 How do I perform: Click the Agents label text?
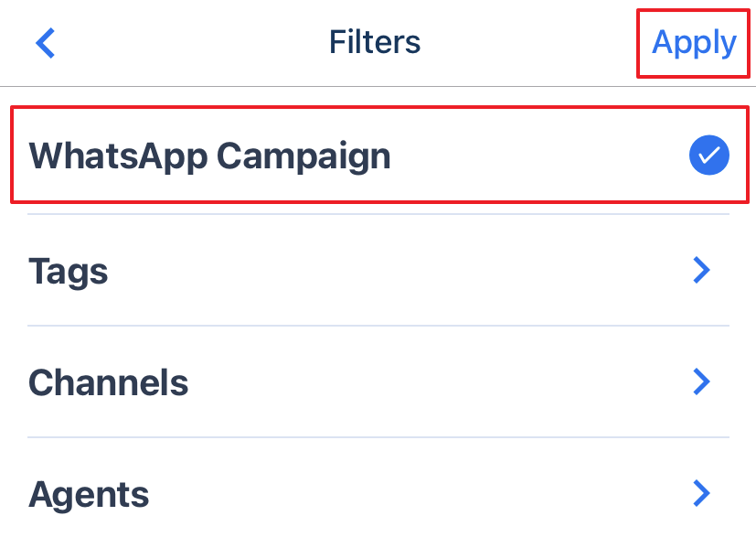89,496
